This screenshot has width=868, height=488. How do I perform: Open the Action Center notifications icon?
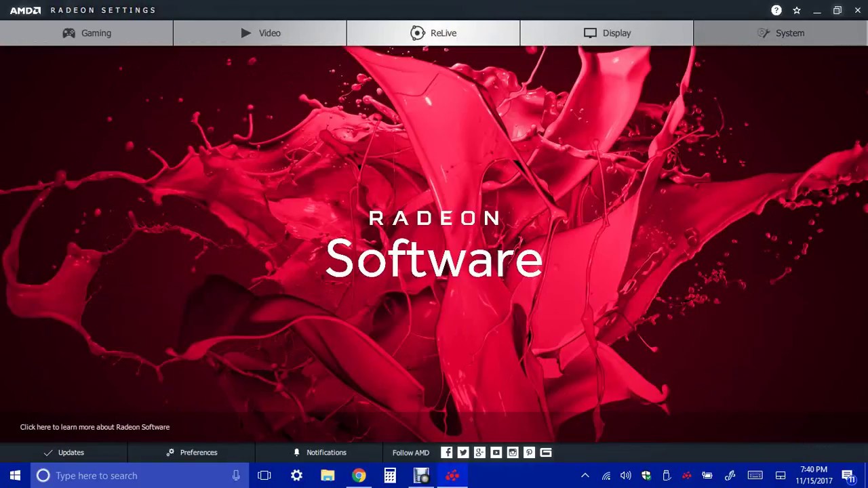pyautogui.click(x=848, y=475)
